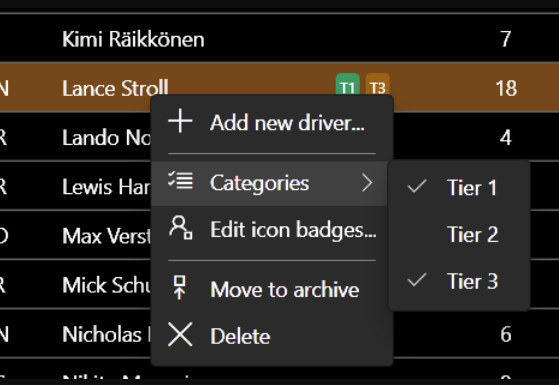Check the Tier 2 category

pos(459,234)
